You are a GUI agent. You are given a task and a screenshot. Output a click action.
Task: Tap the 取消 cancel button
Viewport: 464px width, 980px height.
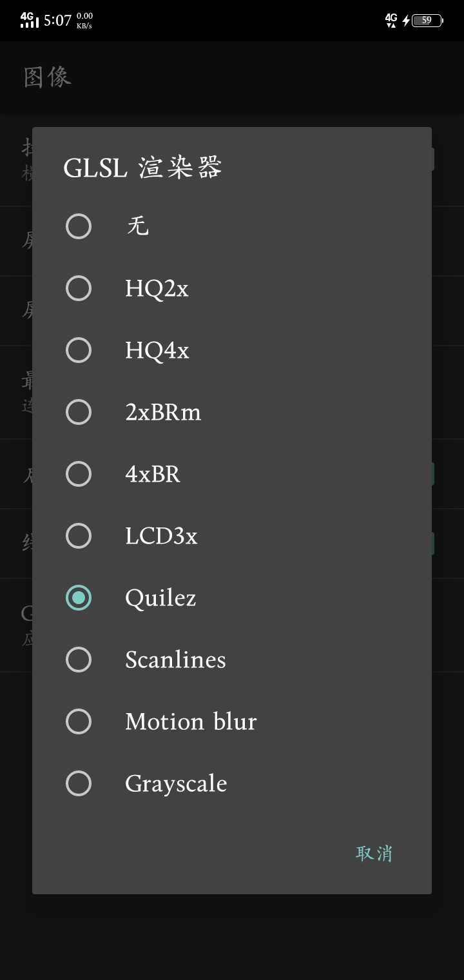(374, 853)
